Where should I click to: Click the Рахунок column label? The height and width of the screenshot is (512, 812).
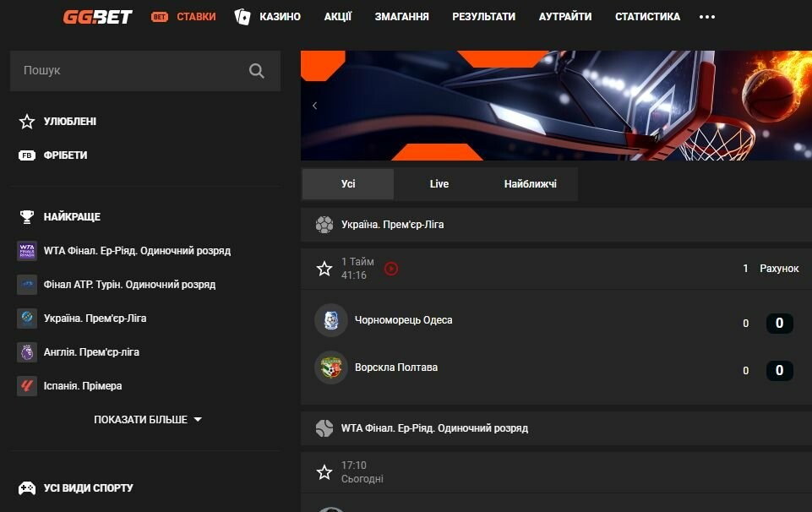pyautogui.click(x=779, y=269)
